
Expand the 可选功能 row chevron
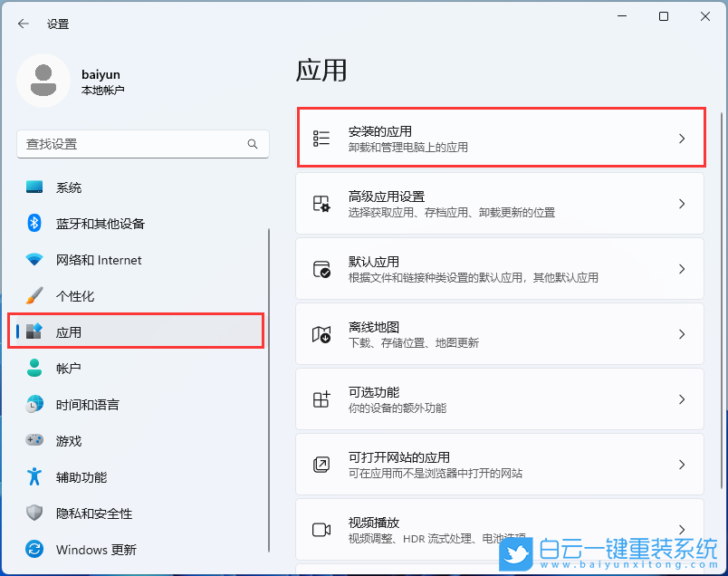click(x=682, y=398)
